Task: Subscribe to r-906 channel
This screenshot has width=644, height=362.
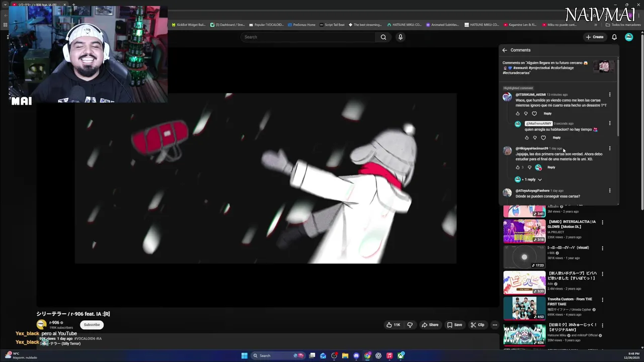Action: [92, 325]
